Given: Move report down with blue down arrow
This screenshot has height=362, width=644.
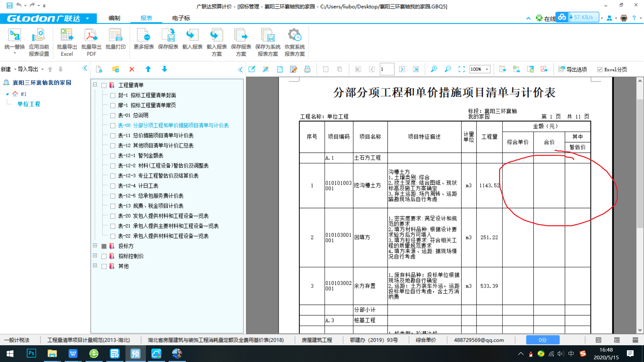Looking at the screenshot, I should coord(164,69).
